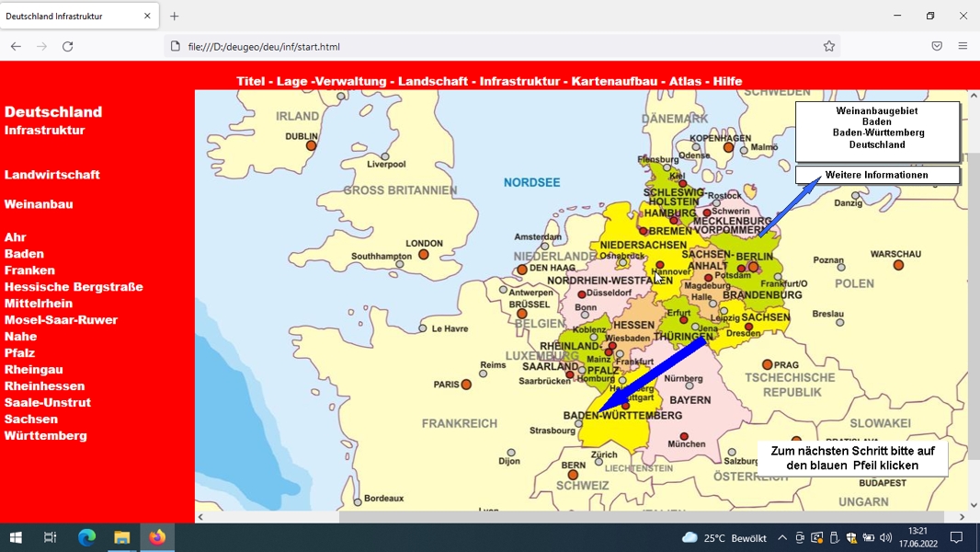The height and width of the screenshot is (552, 980).
Task: Open the Weitere Informationen box
Action: tap(877, 175)
